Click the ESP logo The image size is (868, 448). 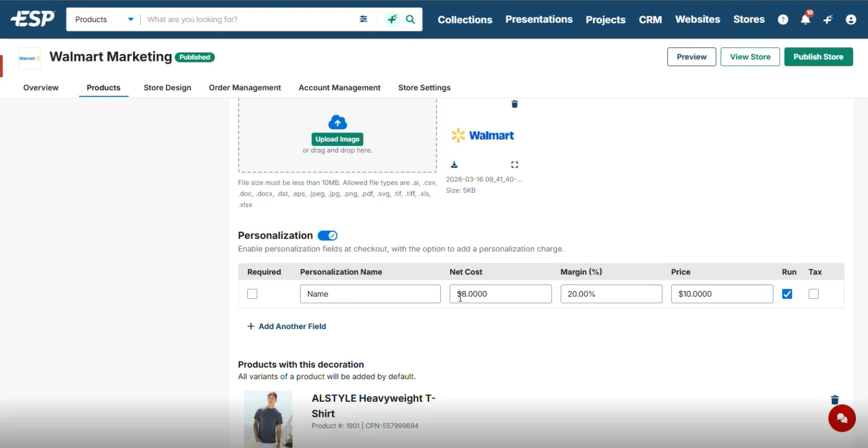tap(33, 19)
